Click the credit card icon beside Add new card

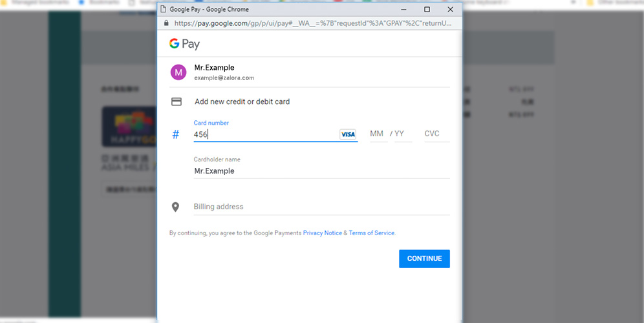[177, 101]
